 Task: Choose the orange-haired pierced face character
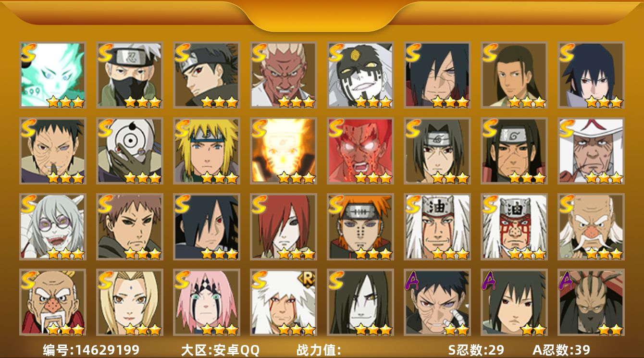[360, 226]
